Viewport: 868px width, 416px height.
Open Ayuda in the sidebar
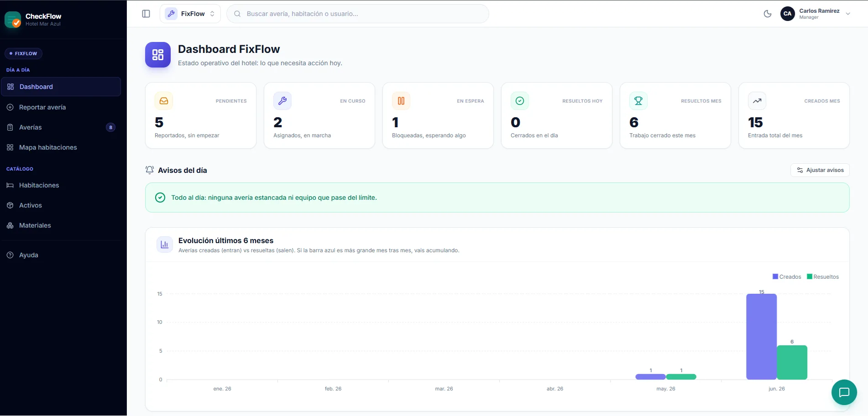pos(61,255)
